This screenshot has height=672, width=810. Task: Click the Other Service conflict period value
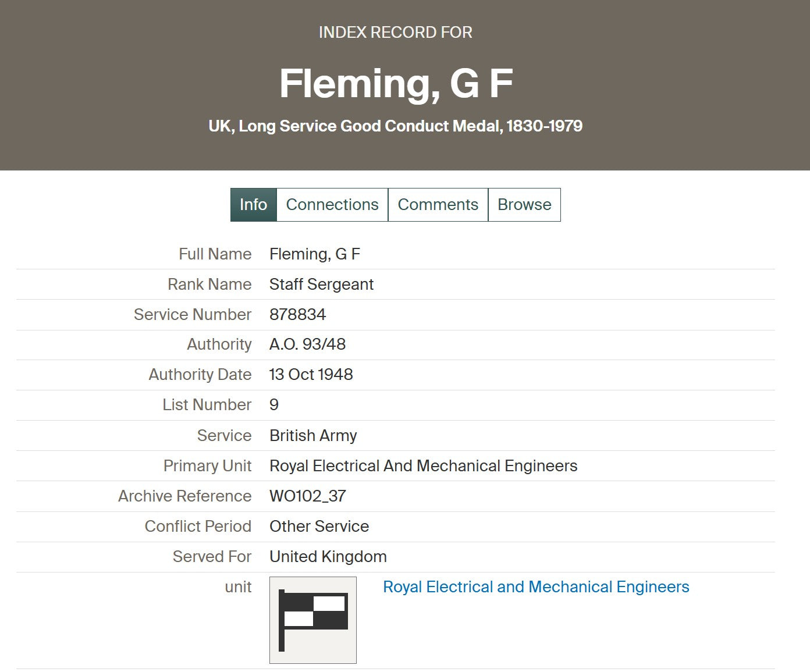319,527
